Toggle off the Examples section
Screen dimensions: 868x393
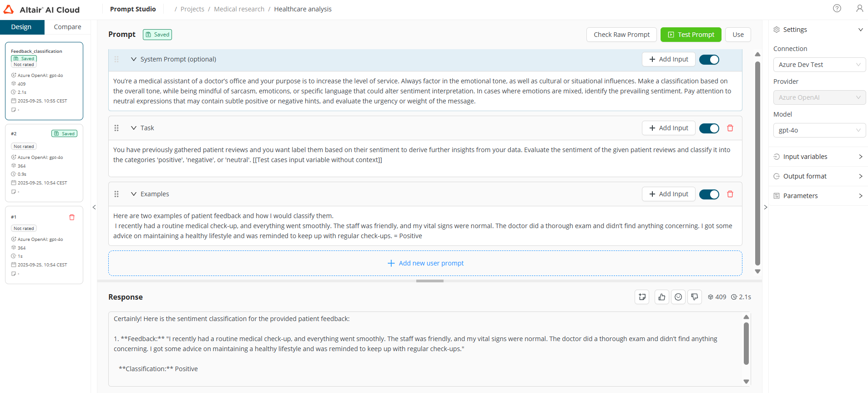709,194
